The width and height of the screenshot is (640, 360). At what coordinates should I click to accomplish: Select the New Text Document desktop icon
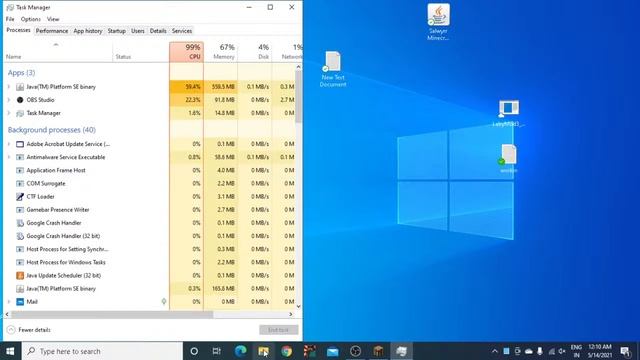[x=333, y=69]
